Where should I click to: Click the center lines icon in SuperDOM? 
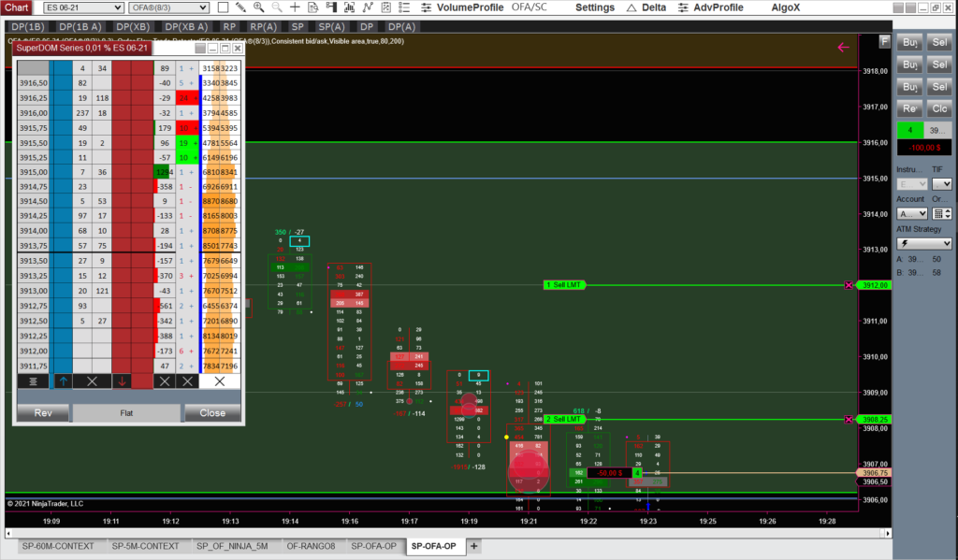click(33, 381)
